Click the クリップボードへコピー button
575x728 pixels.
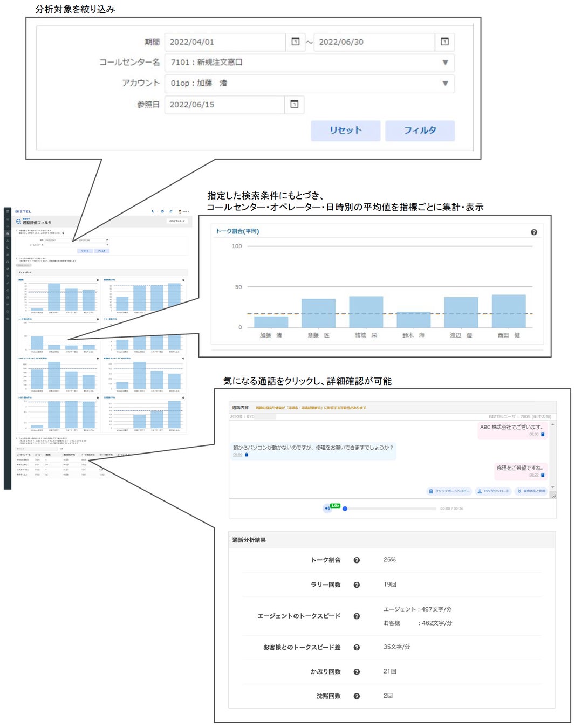pyautogui.click(x=449, y=491)
